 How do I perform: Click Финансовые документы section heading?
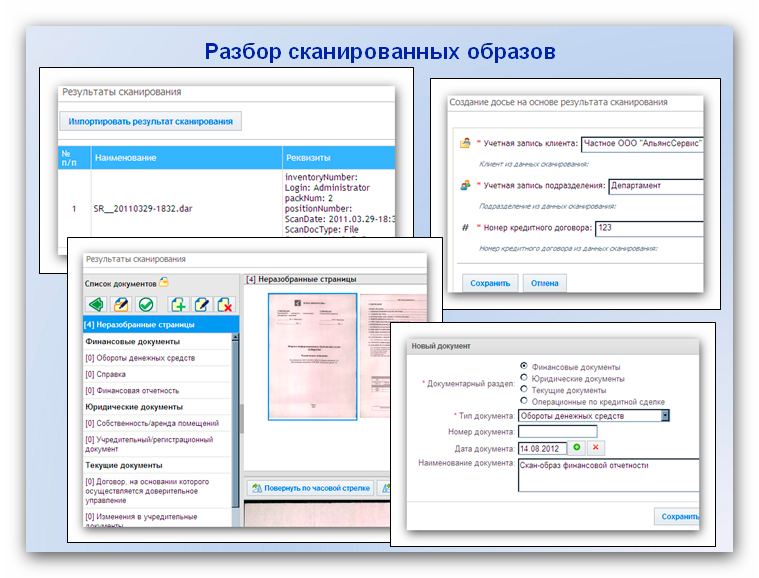click(x=133, y=341)
